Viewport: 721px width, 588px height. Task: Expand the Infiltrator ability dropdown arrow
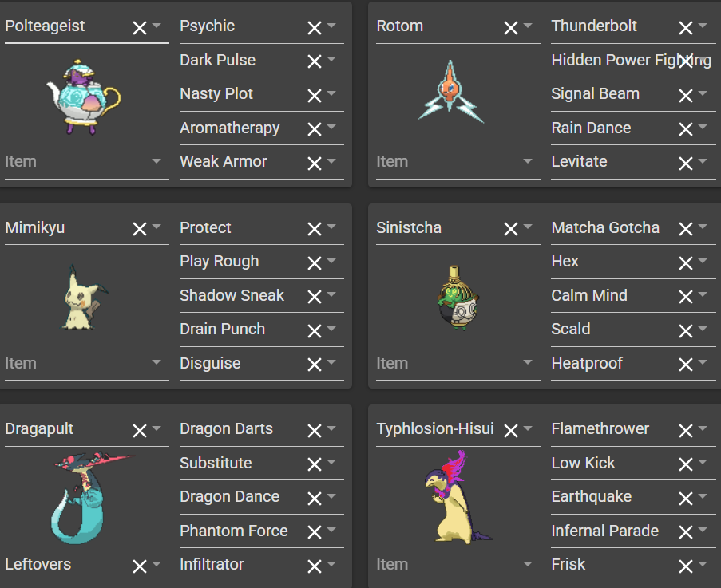(x=331, y=563)
